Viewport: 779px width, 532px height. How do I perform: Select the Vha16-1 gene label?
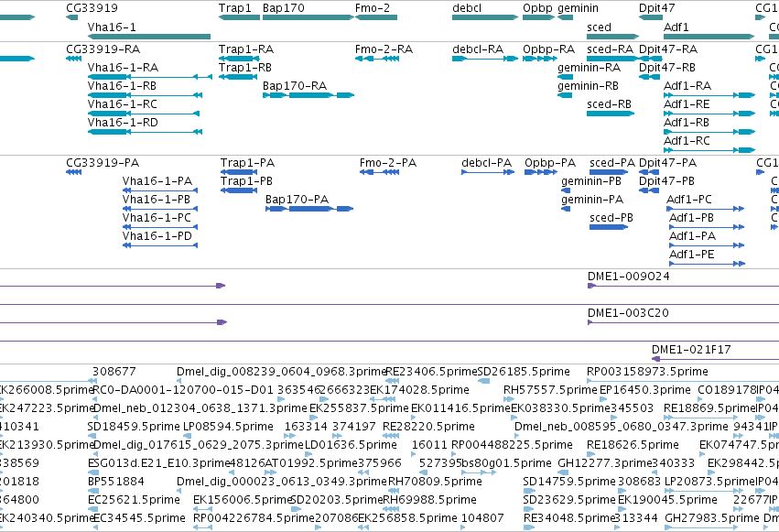click(112, 27)
